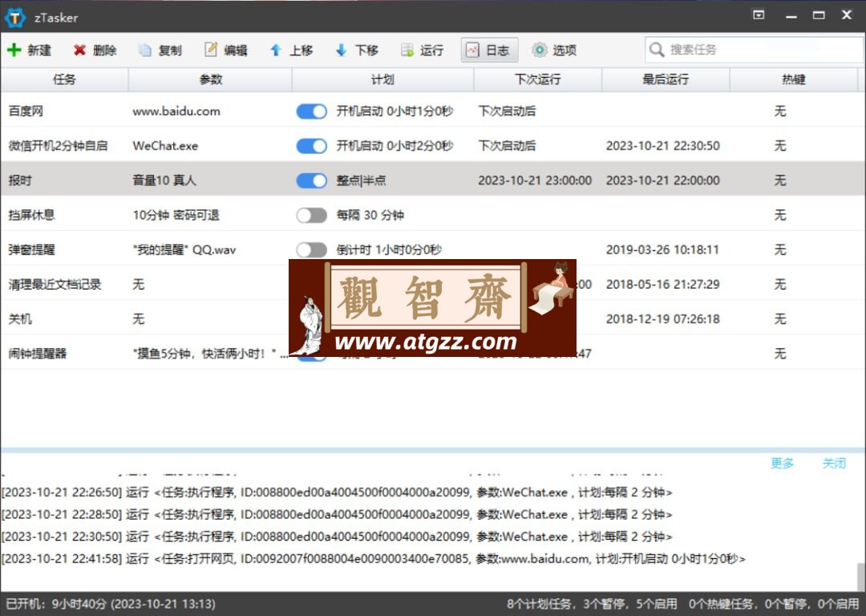The image size is (866, 616).
Task: Toggle the 日志 log panel button
Action: (489, 51)
